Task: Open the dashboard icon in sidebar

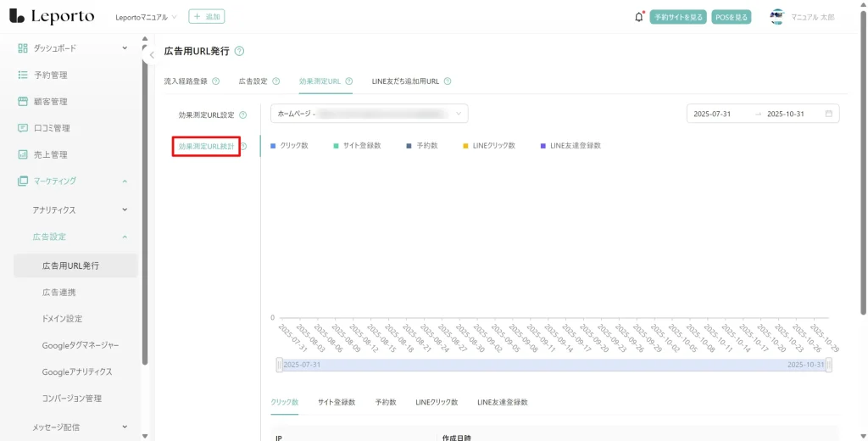Action: [23, 48]
